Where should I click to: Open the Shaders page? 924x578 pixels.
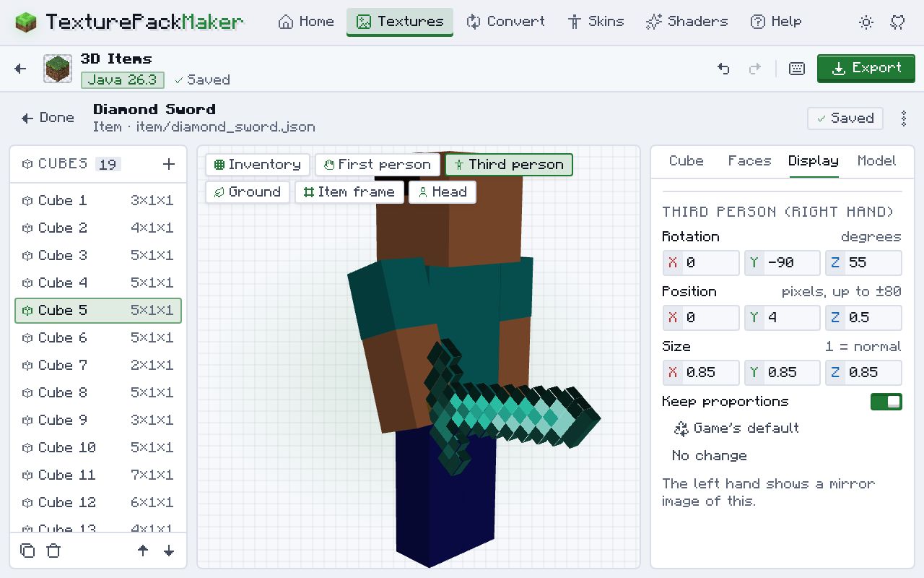pos(686,22)
